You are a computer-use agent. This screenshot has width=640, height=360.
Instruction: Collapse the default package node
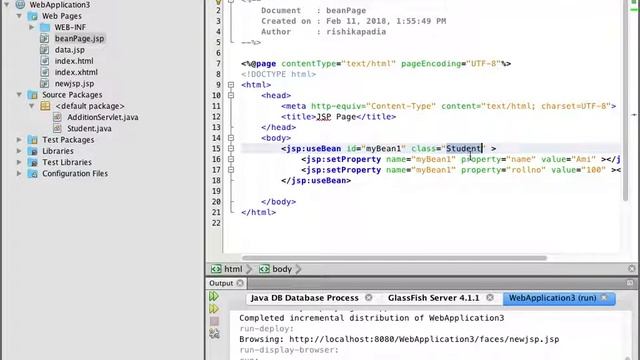coord(32,106)
